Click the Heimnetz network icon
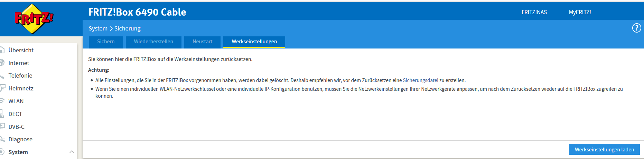Image resolution: width=644 pixels, height=159 pixels. pyautogui.click(x=2, y=88)
